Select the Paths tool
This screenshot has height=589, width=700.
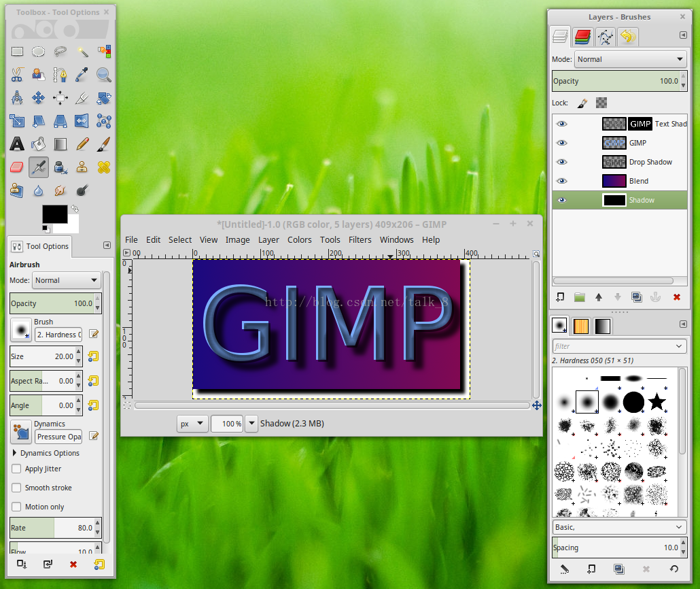tap(60, 75)
